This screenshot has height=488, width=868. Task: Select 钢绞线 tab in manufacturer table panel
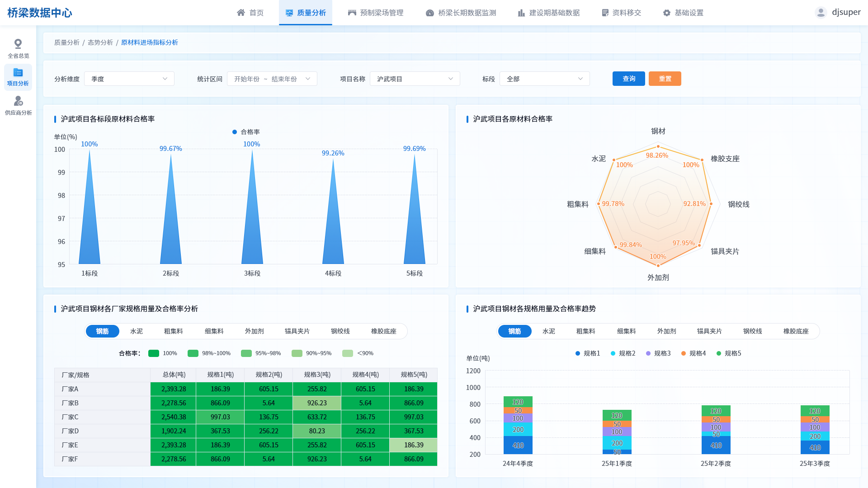tap(340, 331)
